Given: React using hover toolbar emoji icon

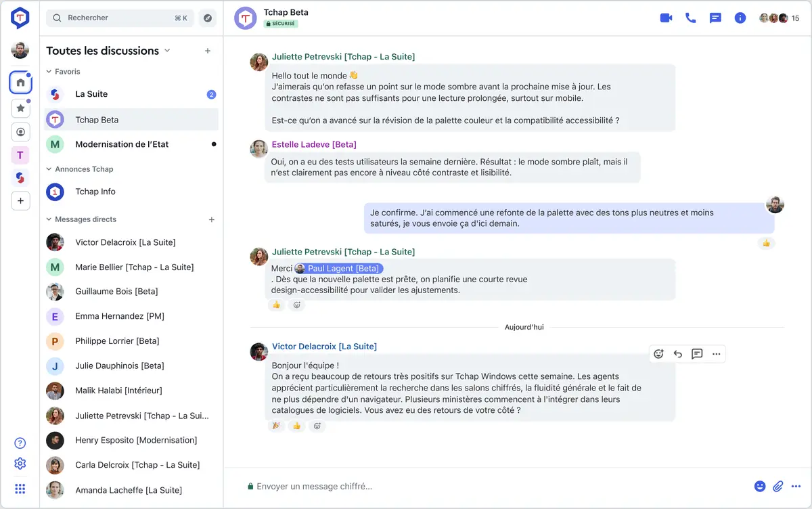Looking at the screenshot, I should [658, 354].
